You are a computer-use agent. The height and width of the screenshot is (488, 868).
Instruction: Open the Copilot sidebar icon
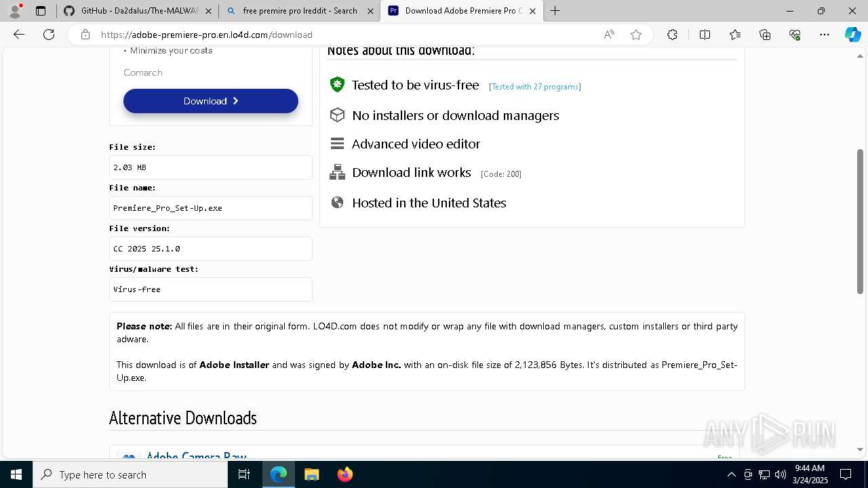coord(852,35)
